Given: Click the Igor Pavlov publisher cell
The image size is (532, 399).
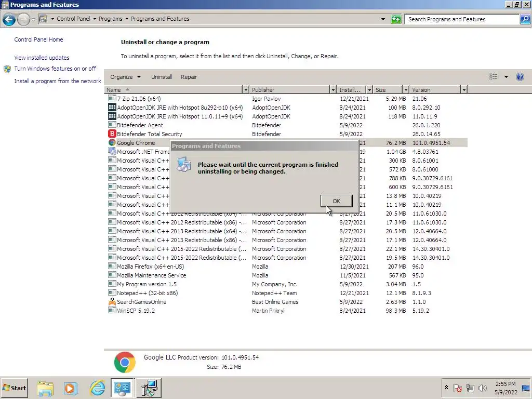Looking at the screenshot, I should click(x=267, y=98).
